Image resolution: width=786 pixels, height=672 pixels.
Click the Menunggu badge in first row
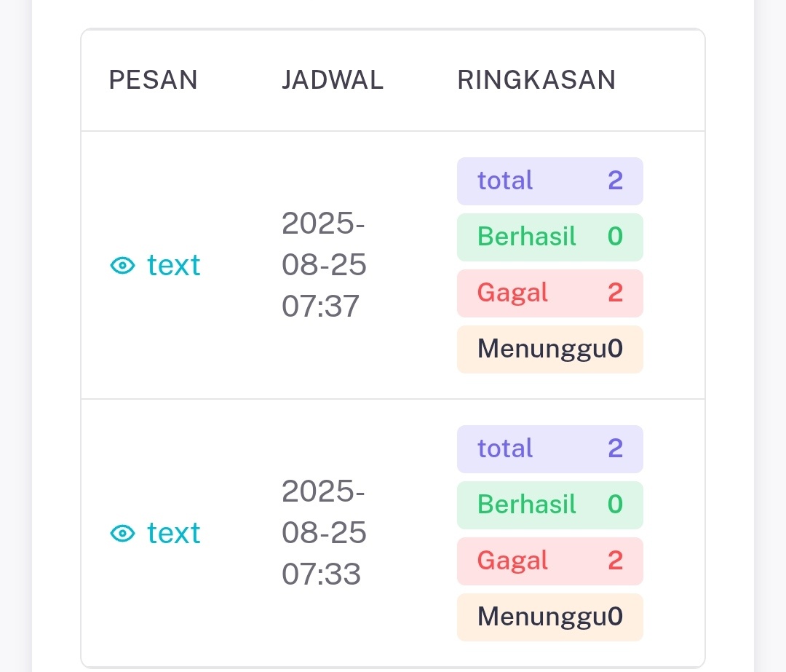(550, 349)
